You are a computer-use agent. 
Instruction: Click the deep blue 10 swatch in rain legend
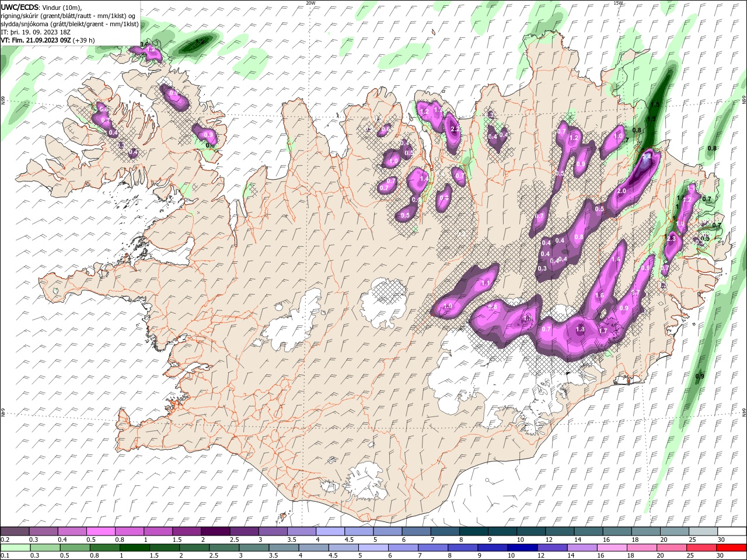(x=521, y=548)
